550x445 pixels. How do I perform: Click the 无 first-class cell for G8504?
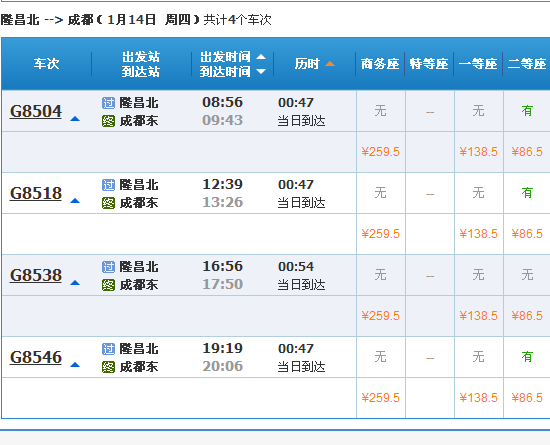tap(478, 111)
